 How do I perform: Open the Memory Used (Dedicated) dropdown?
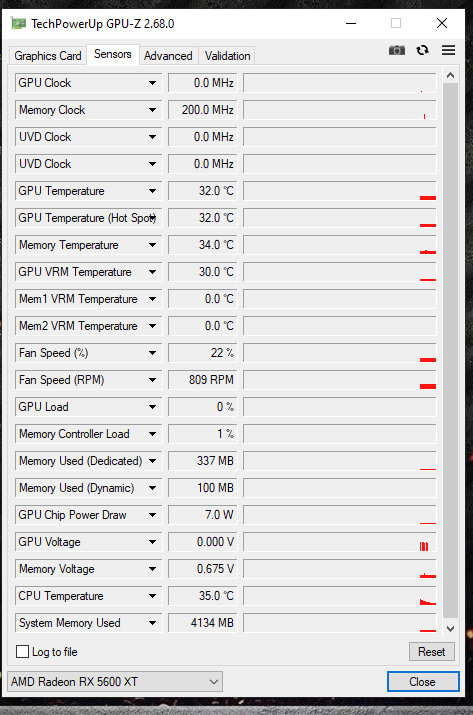[152, 461]
